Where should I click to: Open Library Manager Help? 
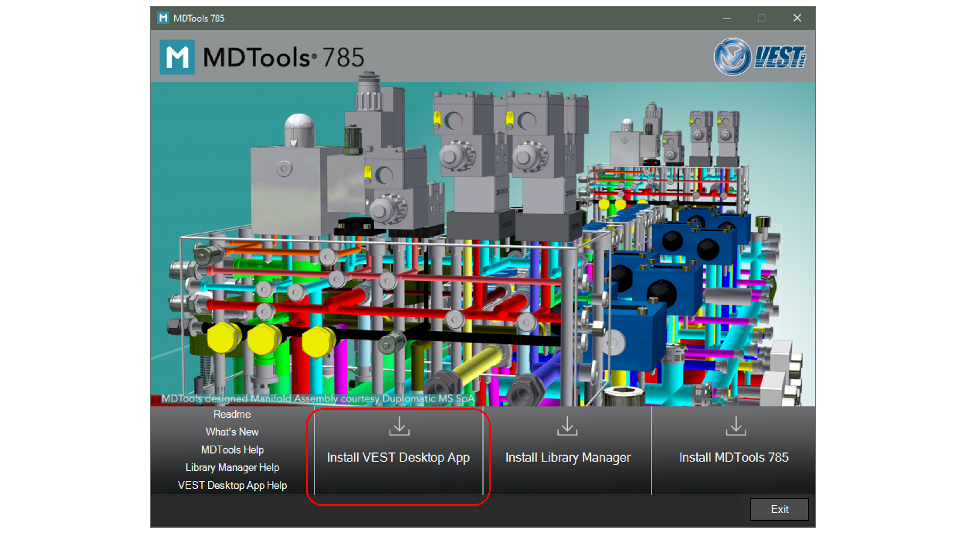point(232,467)
